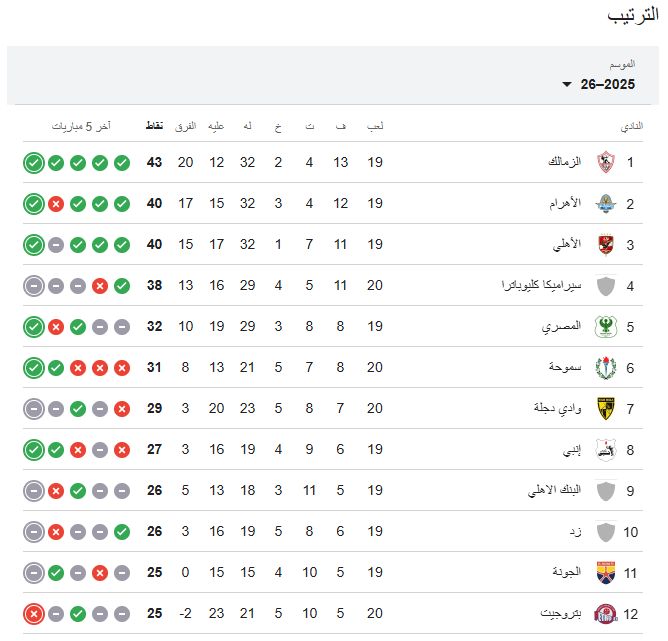Click the El Gouna club crest
This screenshot has height=641, width=668.
click(x=605, y=572)
